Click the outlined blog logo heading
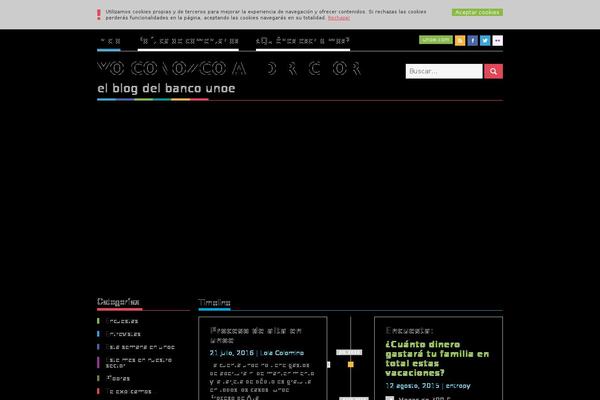600x400 pixels. [x=229, y=69]
